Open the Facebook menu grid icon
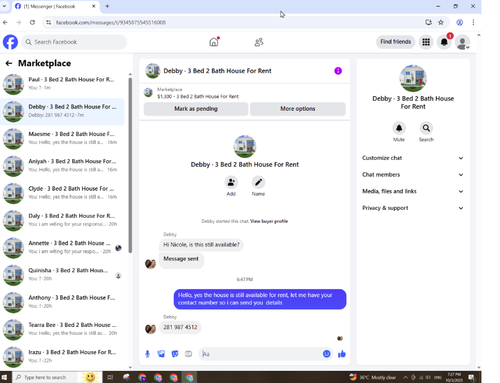 click(426, 42)
